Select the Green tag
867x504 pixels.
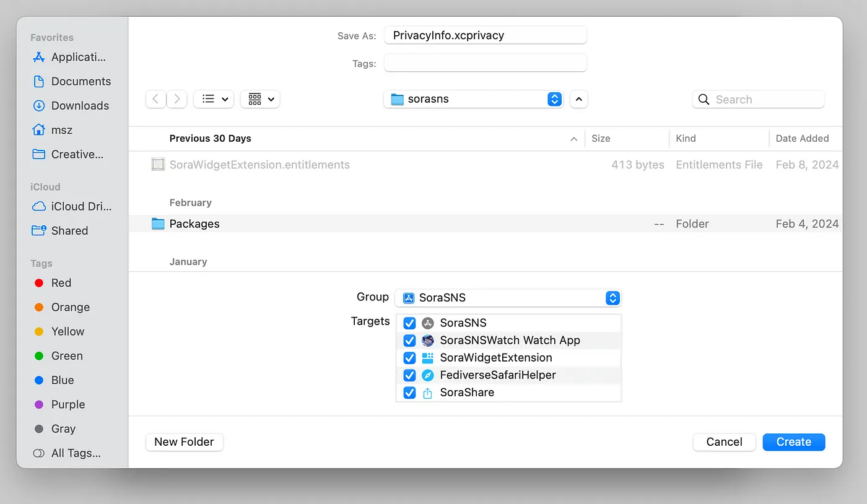[x=59, y=356]
